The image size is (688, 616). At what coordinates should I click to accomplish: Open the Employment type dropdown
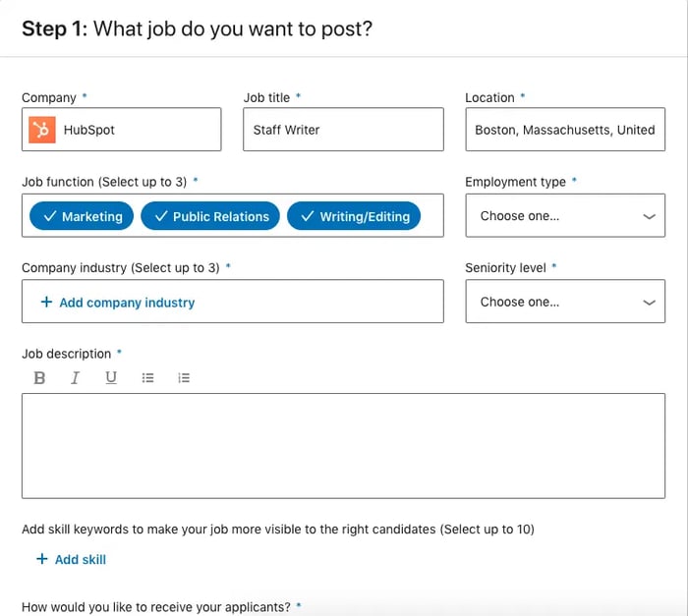565,216
